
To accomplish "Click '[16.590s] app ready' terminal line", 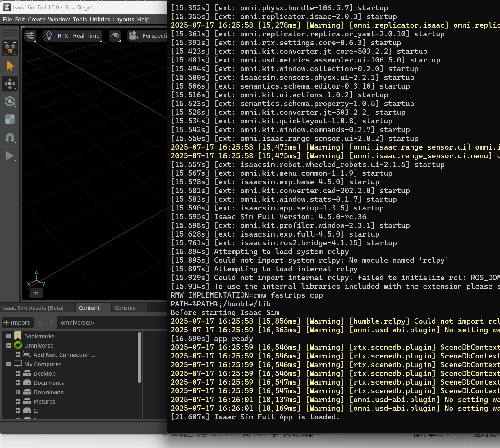I will [212, 339].
